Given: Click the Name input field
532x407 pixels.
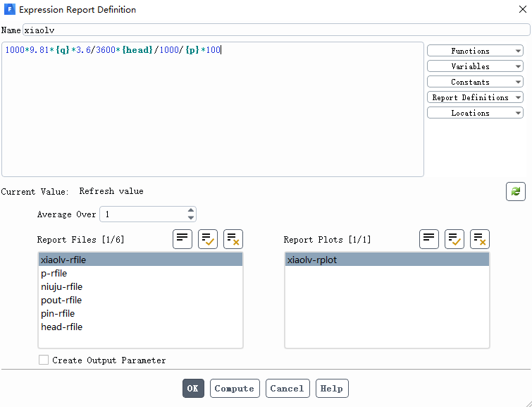Looking at the screenshot, I should click(x=276, y=30).
